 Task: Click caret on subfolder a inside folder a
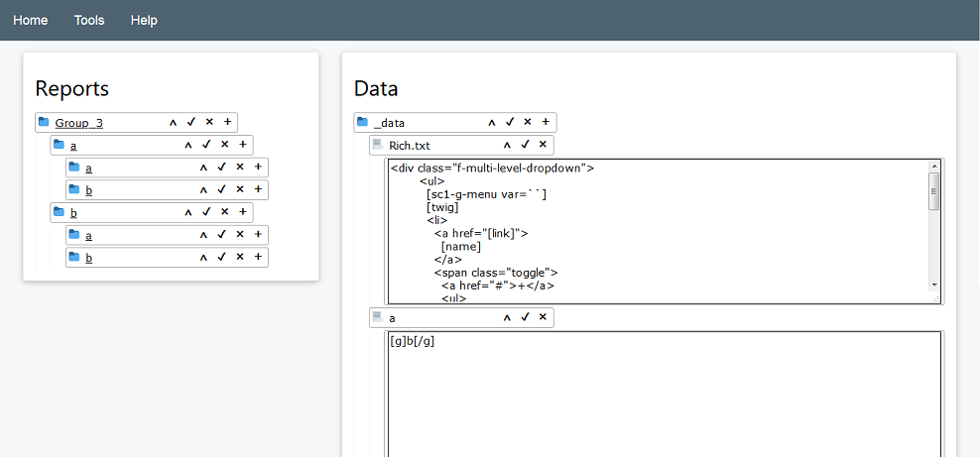tap(203, 168)
